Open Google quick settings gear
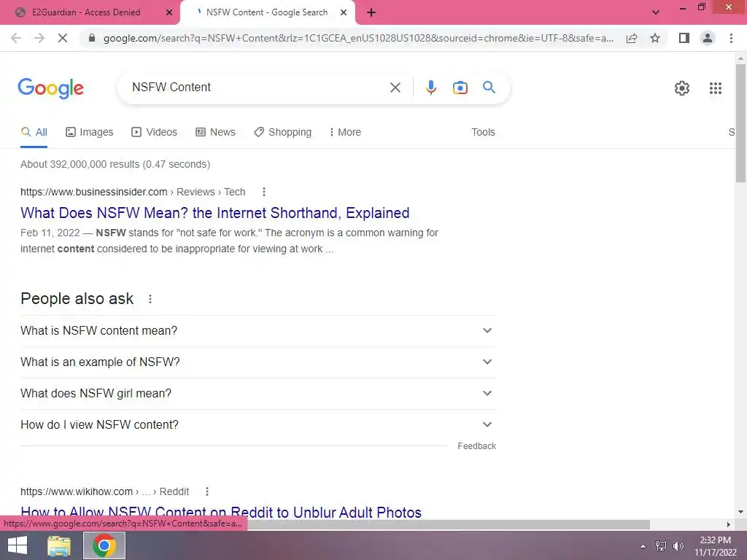 [682, 88]
